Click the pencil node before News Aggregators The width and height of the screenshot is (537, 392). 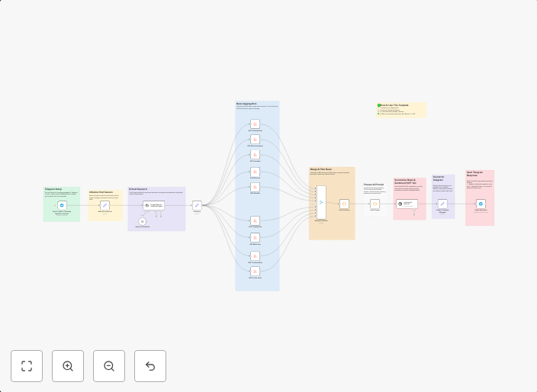(197, 205)
